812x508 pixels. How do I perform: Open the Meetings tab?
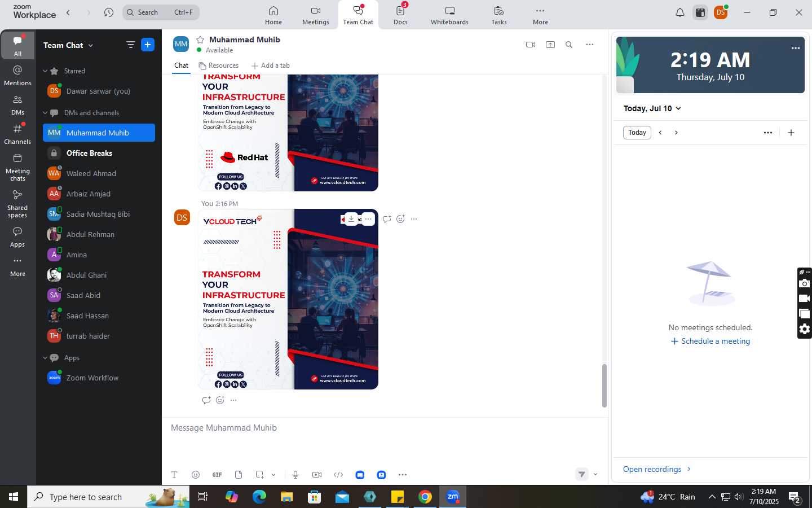(x=316, y=15)
